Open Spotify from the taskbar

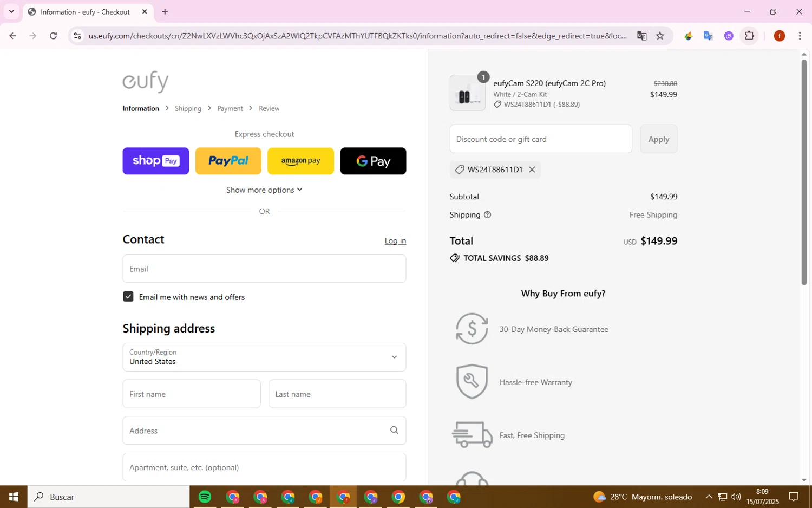(x=205, y=497)
